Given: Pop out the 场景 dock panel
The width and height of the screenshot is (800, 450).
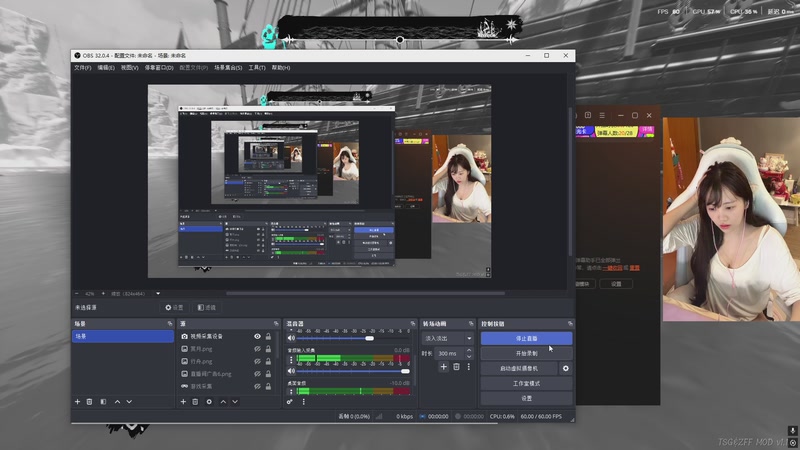Looking at the screenshot, I should point(170,323).
